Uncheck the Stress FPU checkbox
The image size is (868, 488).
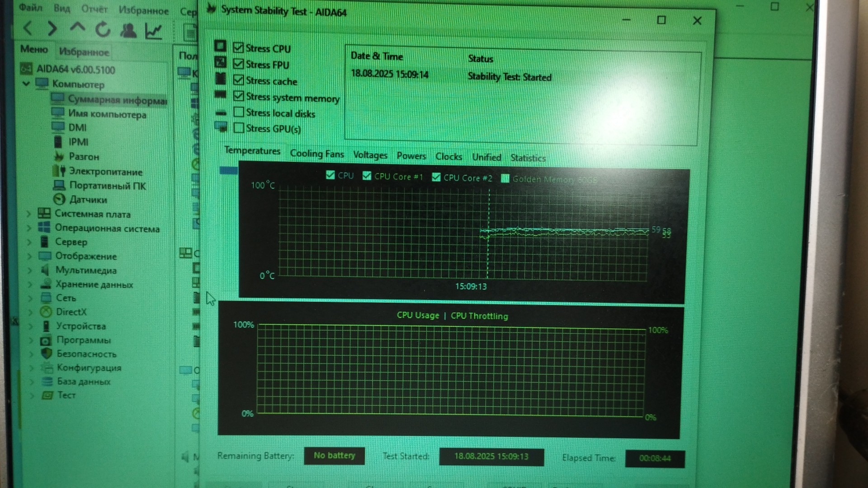click(238, 64)
